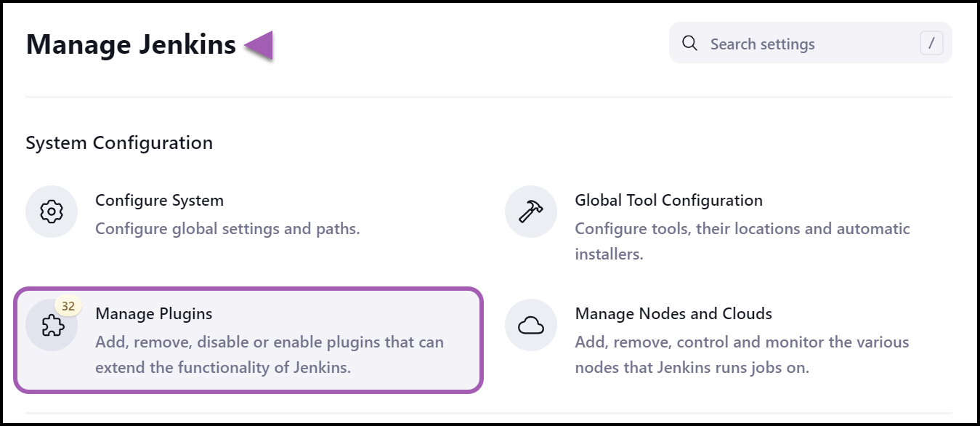Open Manage Nodes and Clouds
Screen dimensions: 980x426
674,313
